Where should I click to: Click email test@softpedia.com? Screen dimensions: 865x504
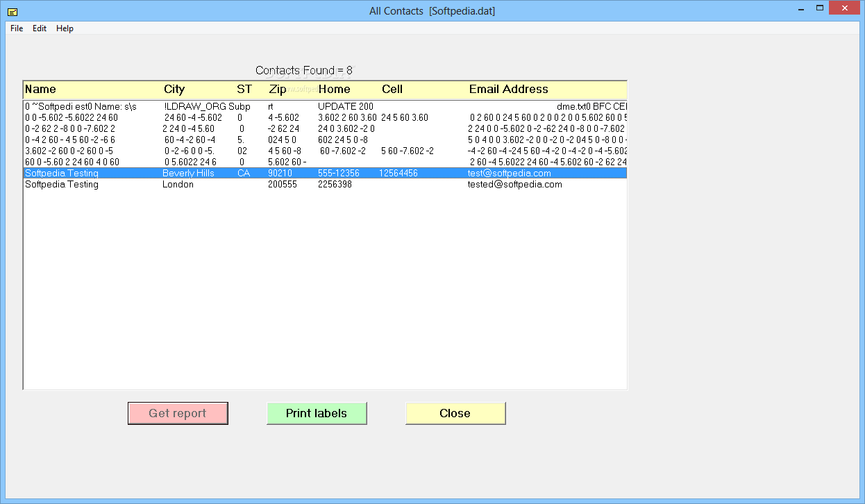[510, 173]
